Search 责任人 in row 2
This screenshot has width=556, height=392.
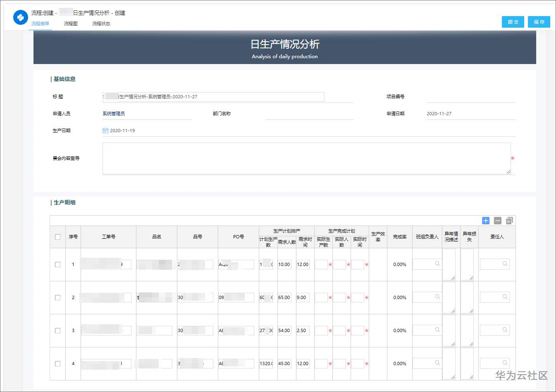point(505,297)
